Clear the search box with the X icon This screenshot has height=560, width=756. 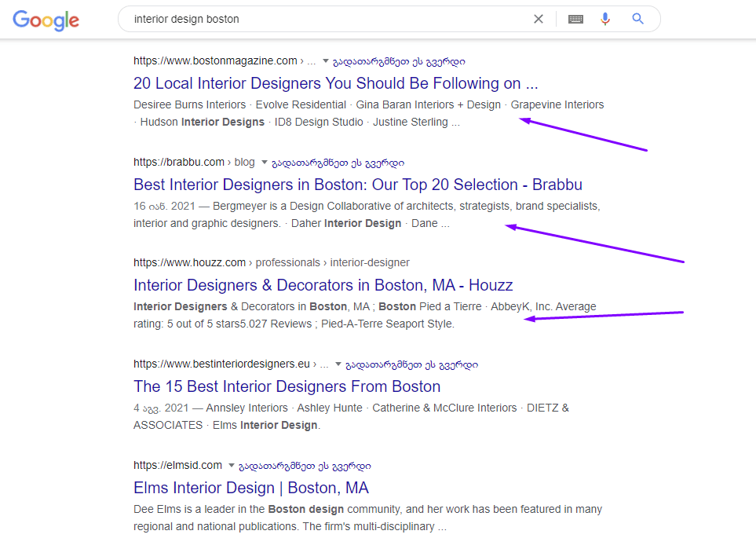pyautogui.click(x=539, y=19)
